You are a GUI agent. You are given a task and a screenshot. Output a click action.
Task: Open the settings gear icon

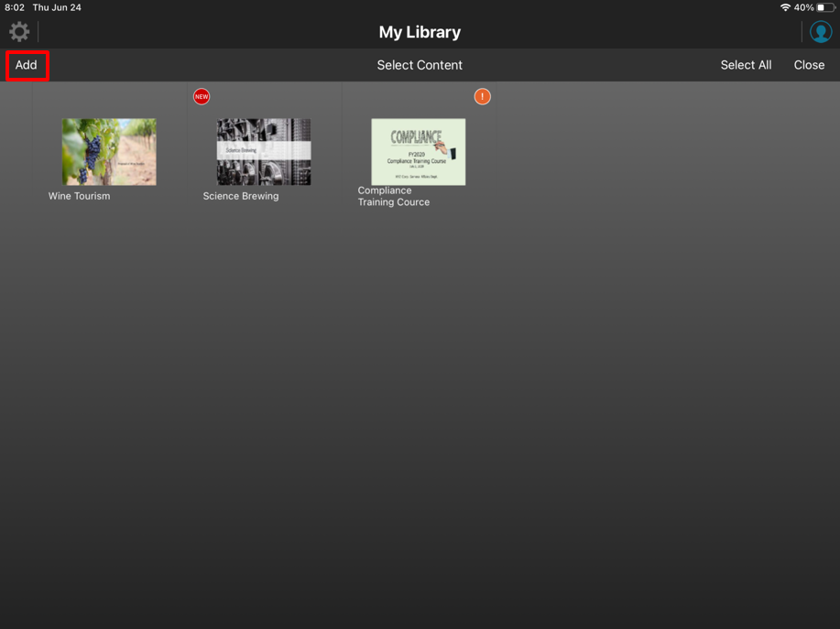(x=19, y=32)
